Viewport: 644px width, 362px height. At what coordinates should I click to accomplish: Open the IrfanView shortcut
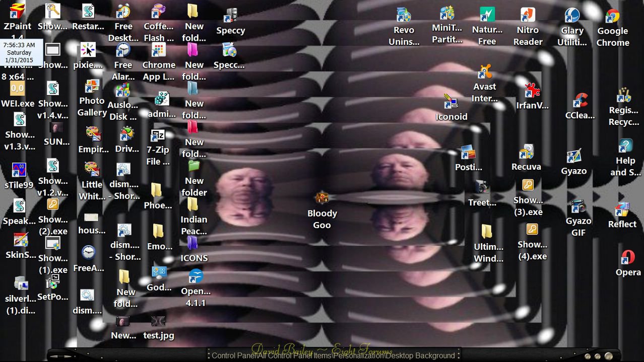[x=531, y=91]
